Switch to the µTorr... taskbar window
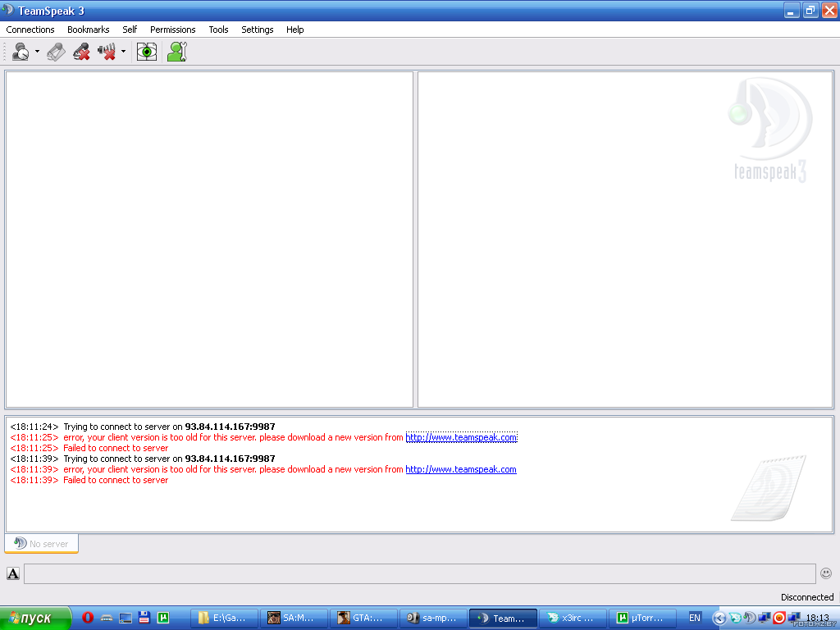Image resolution: width=840 pixels, height=630 pixels. click(x=642, y=619)
